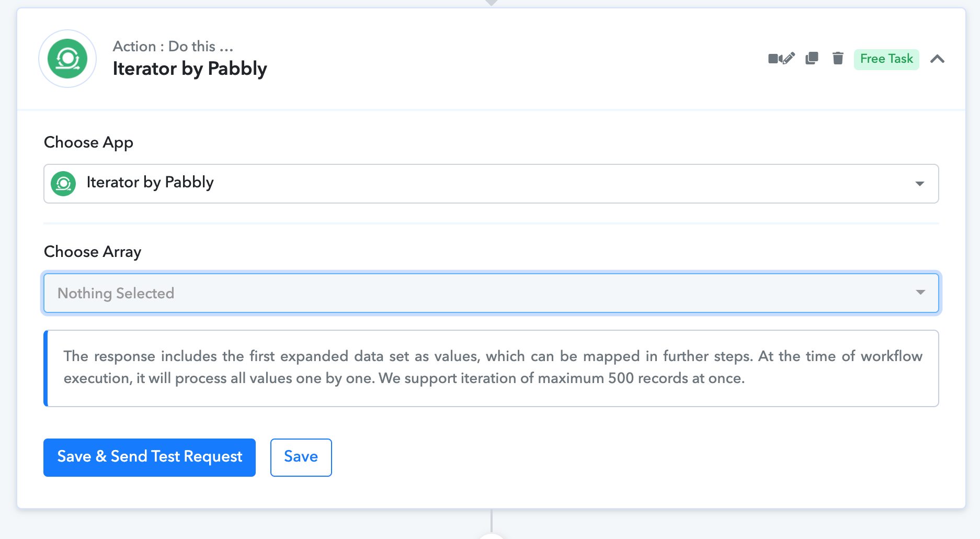Click the Choose App label
The image size is (980, 539).
click(x=88, y=142)
